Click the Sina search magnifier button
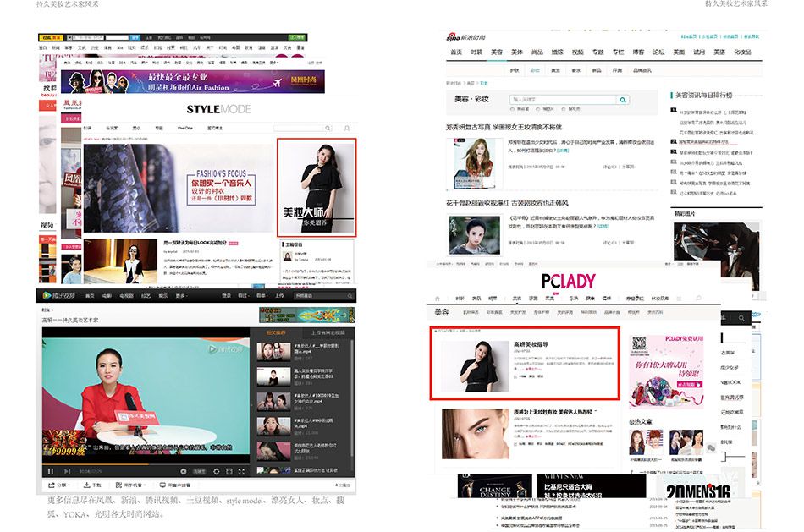 point(624,100)
